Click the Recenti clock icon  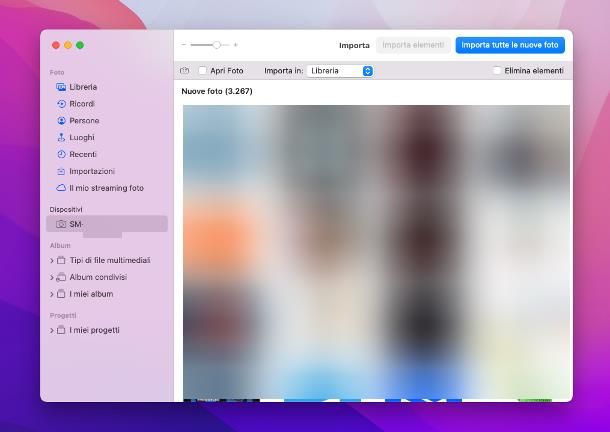61,154
